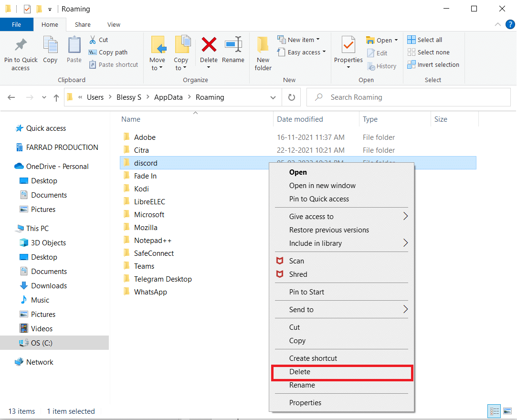Click the Properties quick access toolbar icon
This screenshot has height=420, width=517.
click(27, 9)
